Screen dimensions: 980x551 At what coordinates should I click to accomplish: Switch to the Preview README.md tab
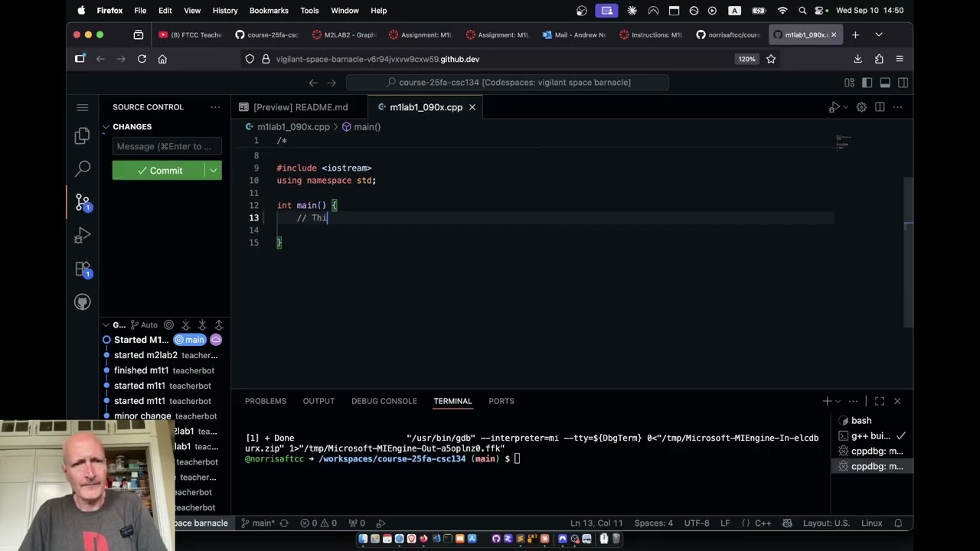click(x=300, y=107)
